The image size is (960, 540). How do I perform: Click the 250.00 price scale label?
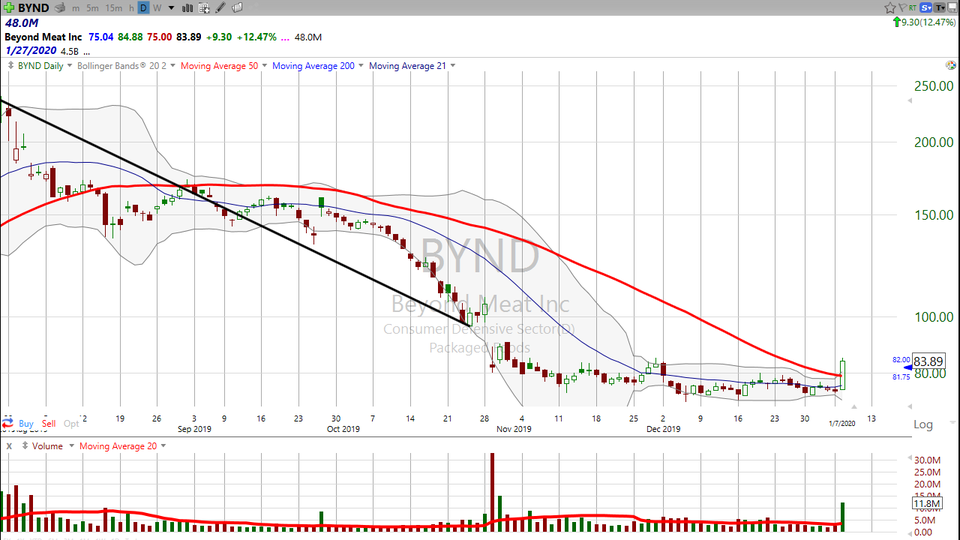pos(933,86)
